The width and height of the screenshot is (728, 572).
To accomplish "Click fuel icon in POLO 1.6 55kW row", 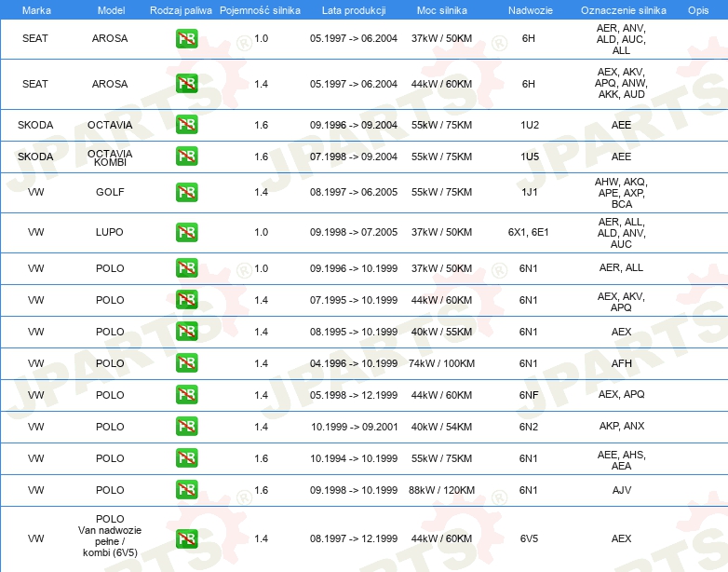I will (x=186, y=457).
